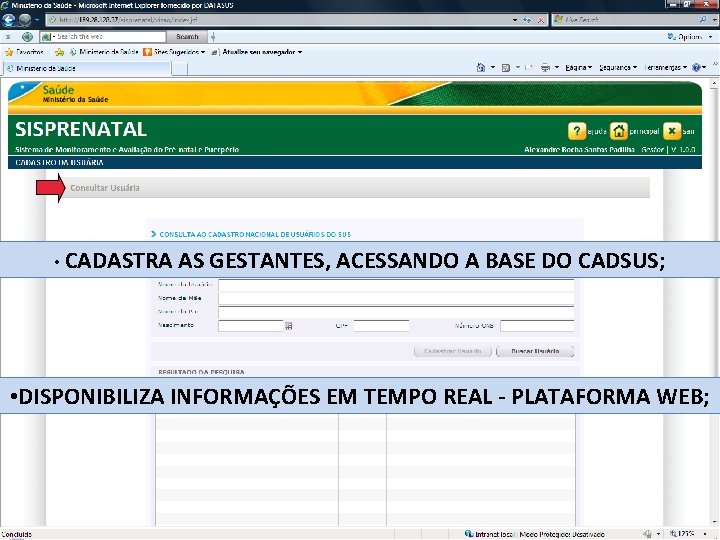
Task: Open 'Atualize seu navegador' favorites item
Action: coord(256,52)
